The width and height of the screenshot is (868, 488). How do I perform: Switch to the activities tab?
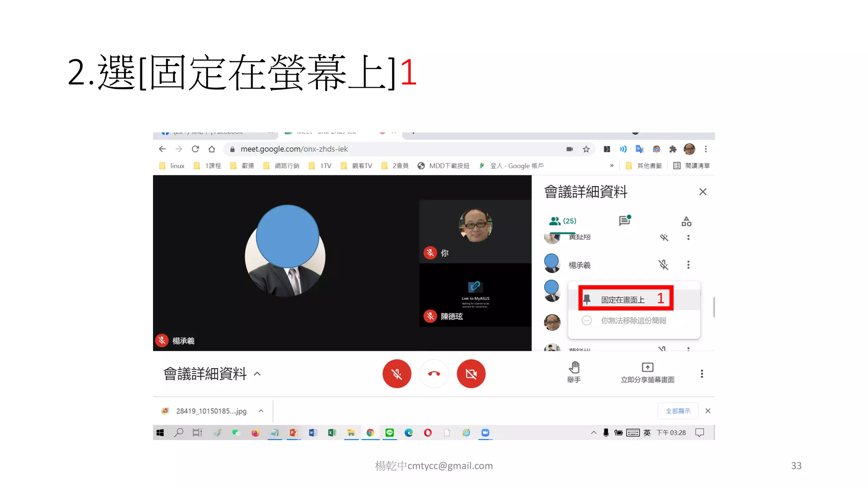[x=686, y=221]
